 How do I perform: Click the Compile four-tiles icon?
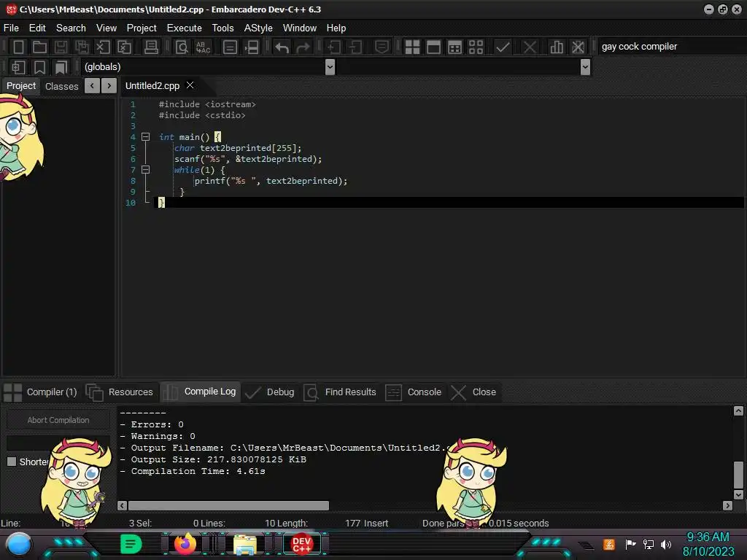412,47
